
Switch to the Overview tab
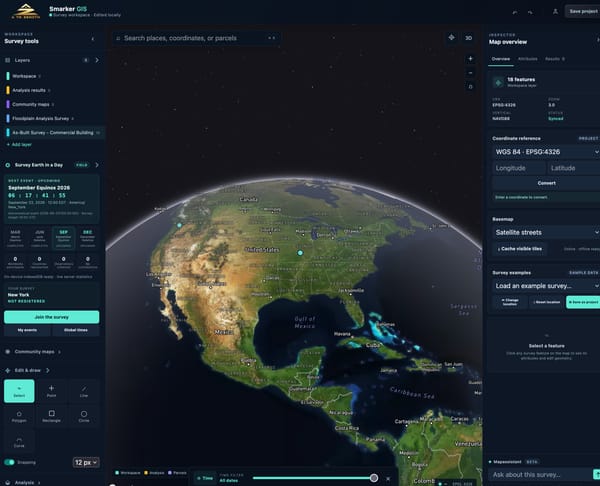501,59
